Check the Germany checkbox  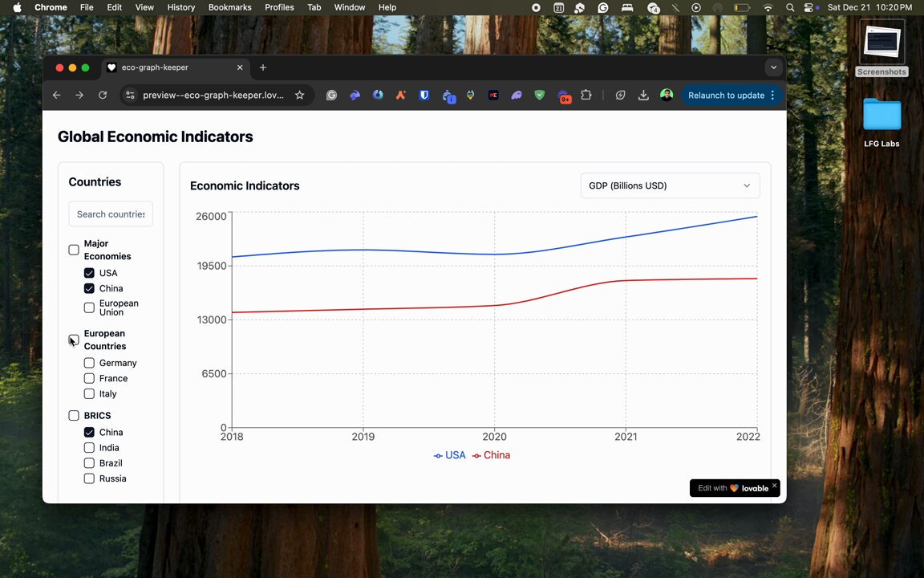point(89,363)
